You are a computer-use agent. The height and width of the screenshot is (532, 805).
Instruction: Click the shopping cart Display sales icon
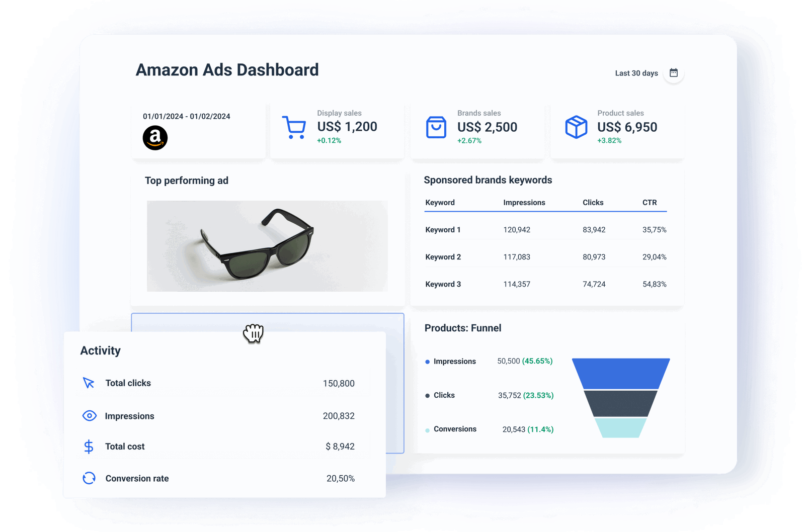click(x=294, y=128)
